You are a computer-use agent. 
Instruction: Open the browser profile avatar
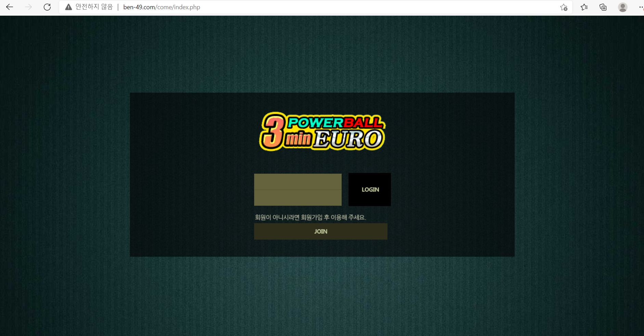point(622,7)
